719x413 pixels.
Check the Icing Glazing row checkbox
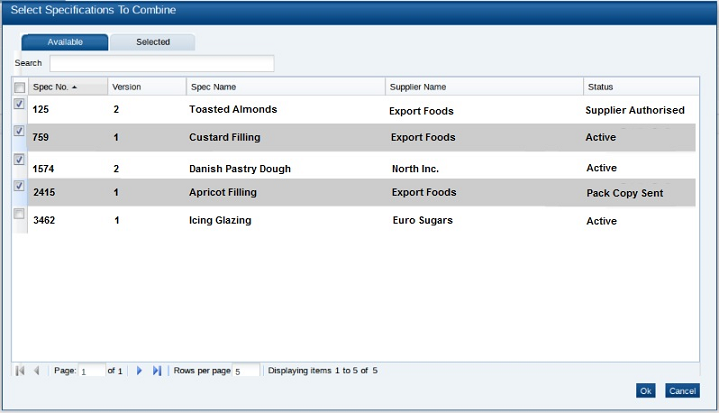click(19, 214)
